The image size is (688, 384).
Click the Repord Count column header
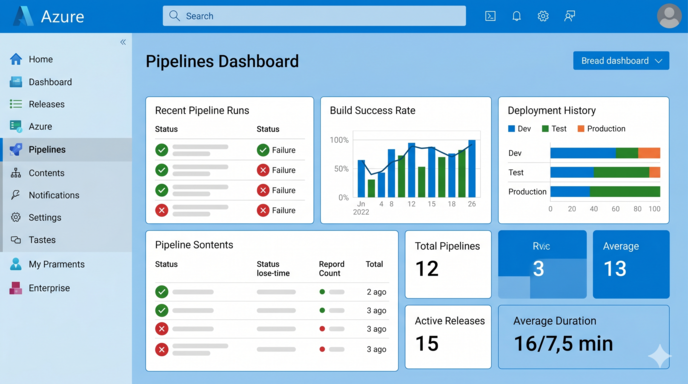click(331, 269)
